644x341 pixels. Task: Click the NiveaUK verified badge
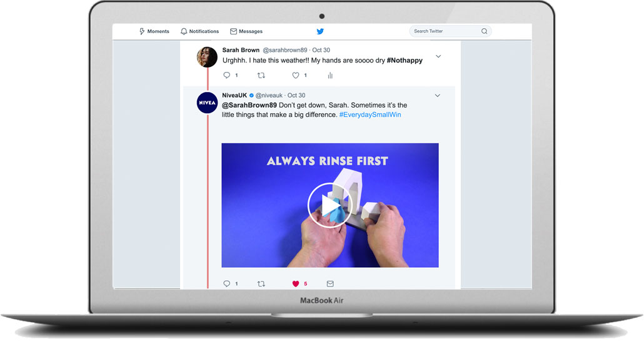(x=251, y=95)
